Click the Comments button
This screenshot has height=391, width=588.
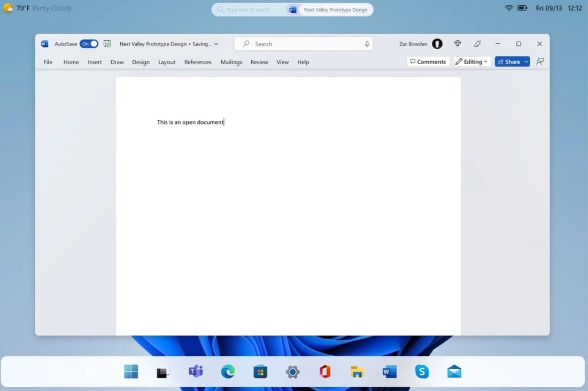(x=428, y=62)
